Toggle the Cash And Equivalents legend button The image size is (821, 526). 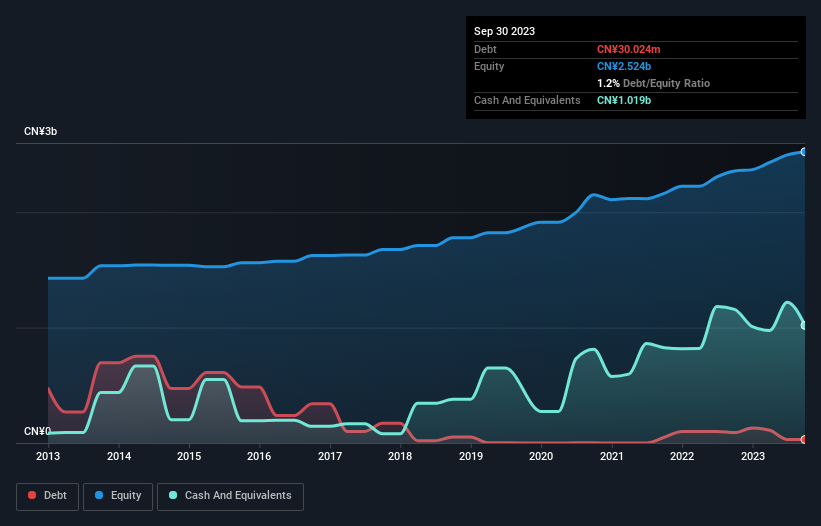pyautogui.click(x=230, y=496)
